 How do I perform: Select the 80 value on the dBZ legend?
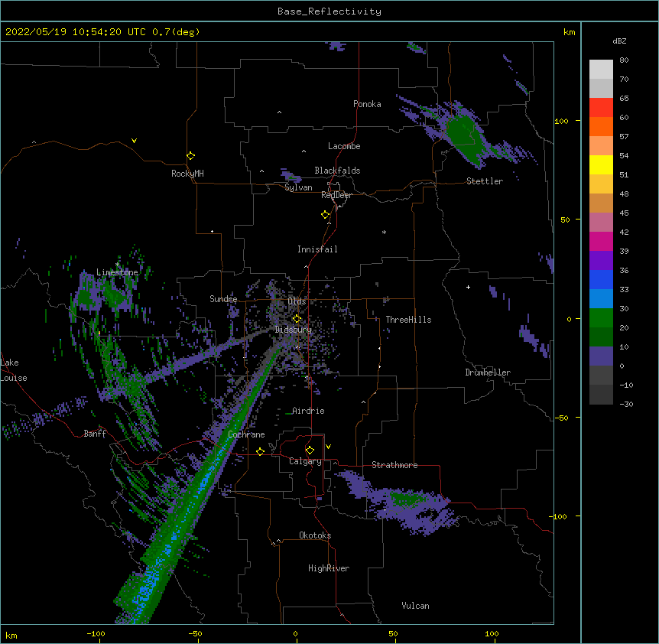624,60
